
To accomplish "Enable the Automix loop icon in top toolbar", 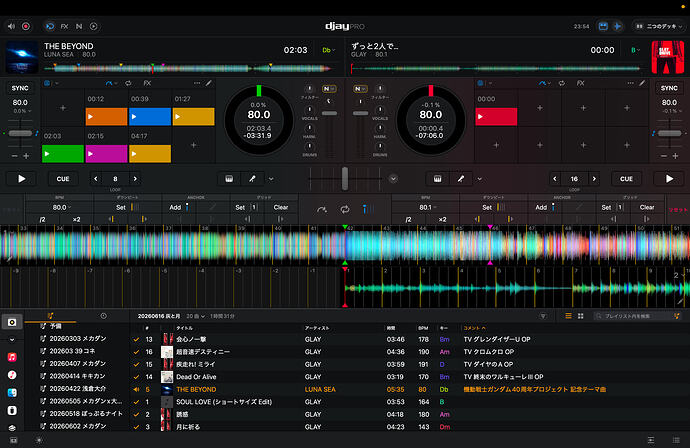I will 50,26.
